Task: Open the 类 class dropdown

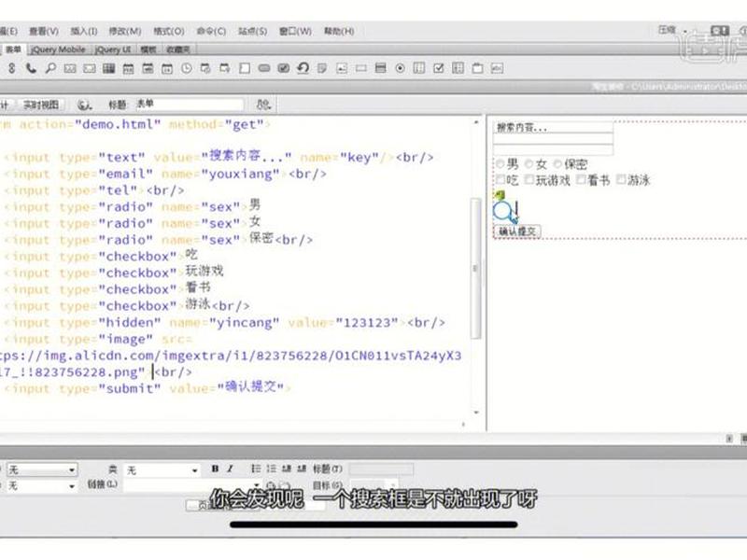Action: [x=162, y=470]
